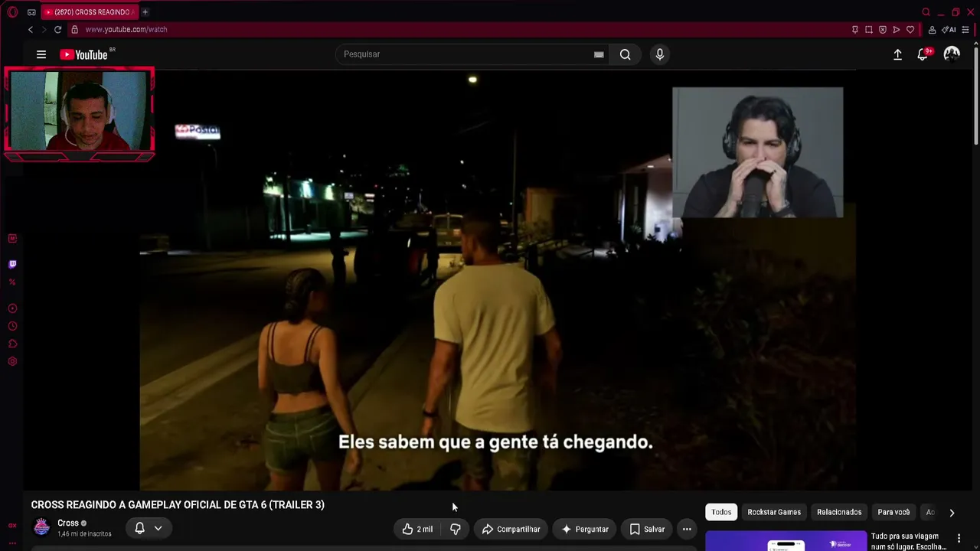Submit search with the magnifier button
This screenshot has width=980, height=551.
(626, 54)
